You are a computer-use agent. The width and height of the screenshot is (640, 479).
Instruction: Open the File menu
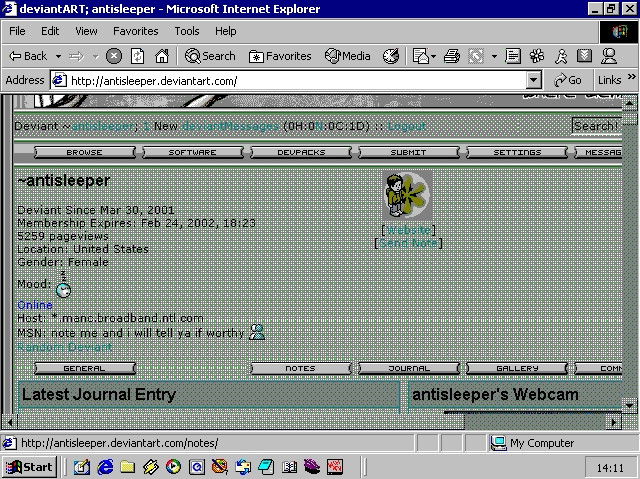point(17,31)
